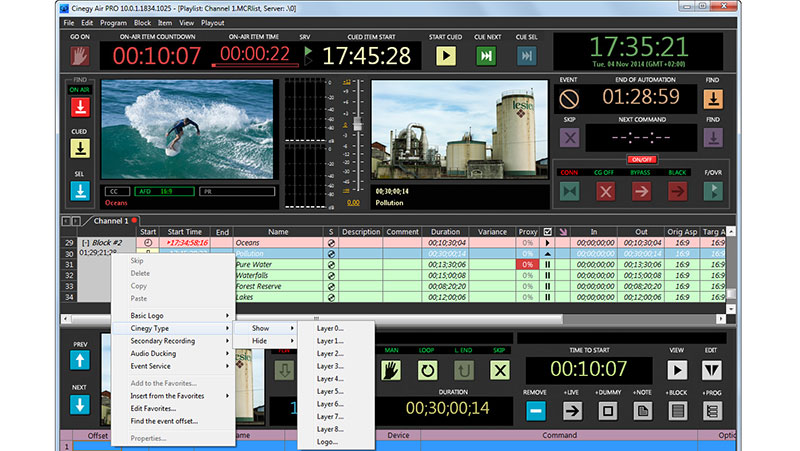The image size is (800, 451).
Task: Adjust the audio level fader
Action: (x=358, y=124)
